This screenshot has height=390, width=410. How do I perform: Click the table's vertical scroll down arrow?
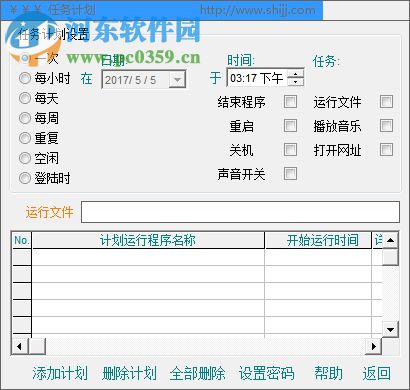click(x=390, y=330)
